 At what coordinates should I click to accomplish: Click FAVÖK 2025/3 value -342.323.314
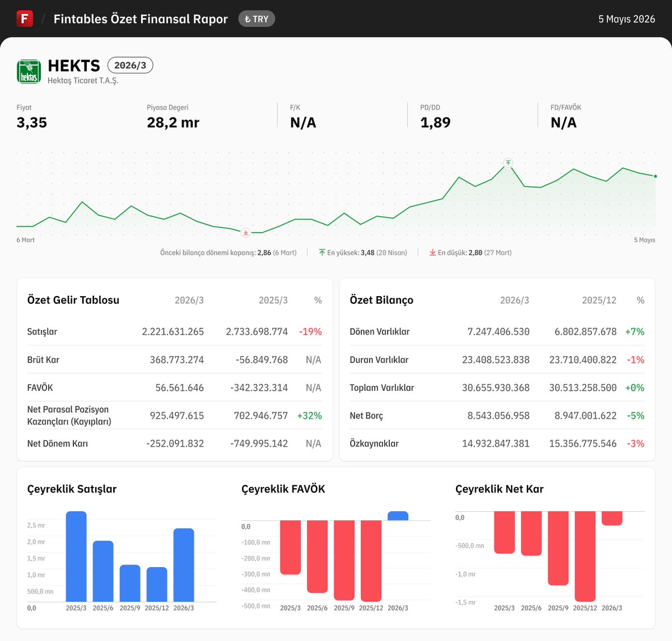click(x=259, y=387)
